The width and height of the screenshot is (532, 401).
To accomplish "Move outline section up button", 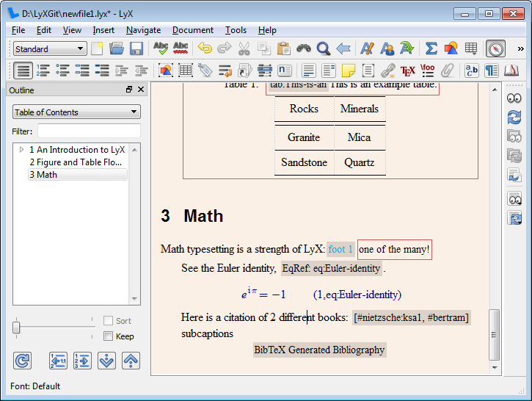I will [x=131, y=361].
